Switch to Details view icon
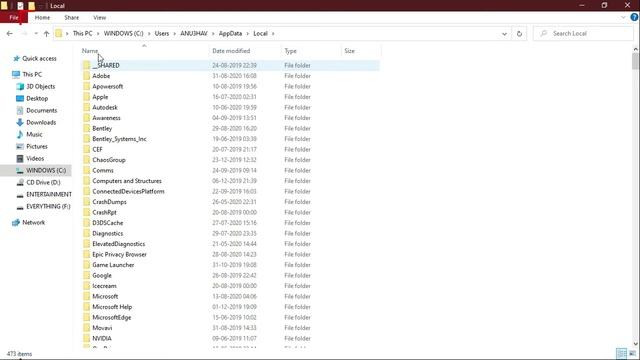This screenshot has height=360, width=640. tap(621, 353)
